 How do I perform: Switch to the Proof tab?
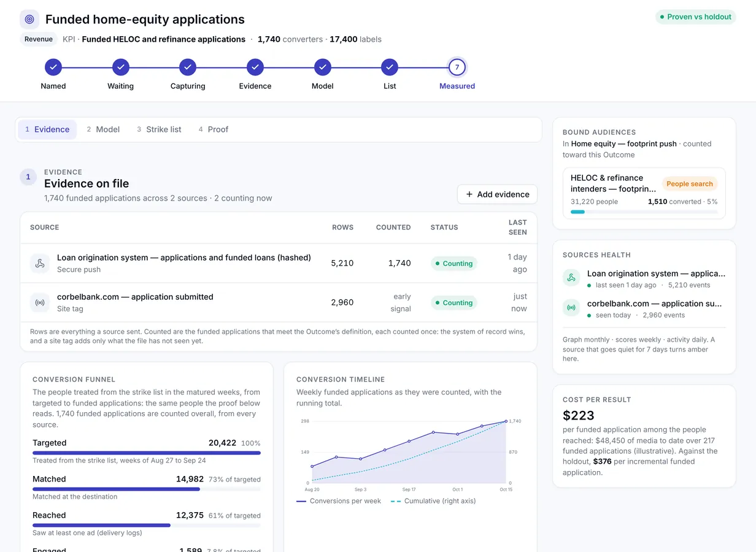coord(214,129)
